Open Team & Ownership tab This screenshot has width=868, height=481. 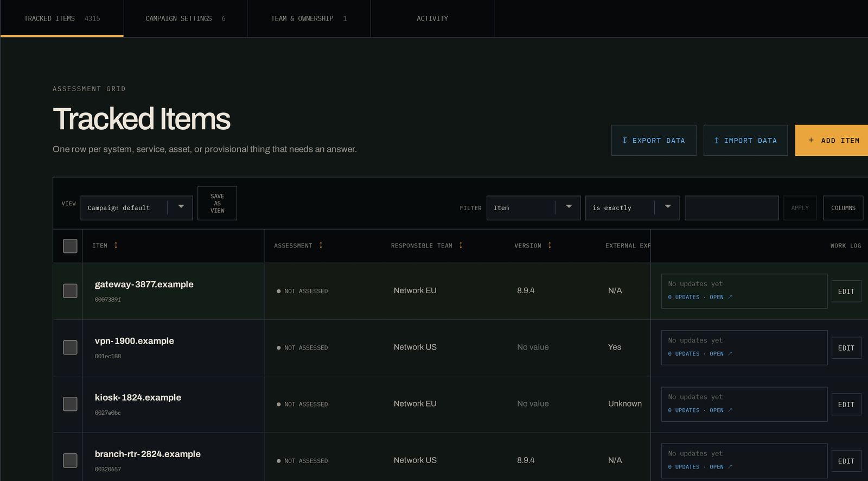pos(309,18)
